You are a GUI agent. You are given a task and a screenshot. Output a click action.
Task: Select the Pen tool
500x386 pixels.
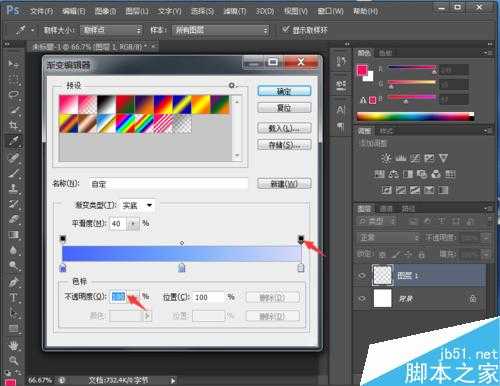[x=13, y=282]
